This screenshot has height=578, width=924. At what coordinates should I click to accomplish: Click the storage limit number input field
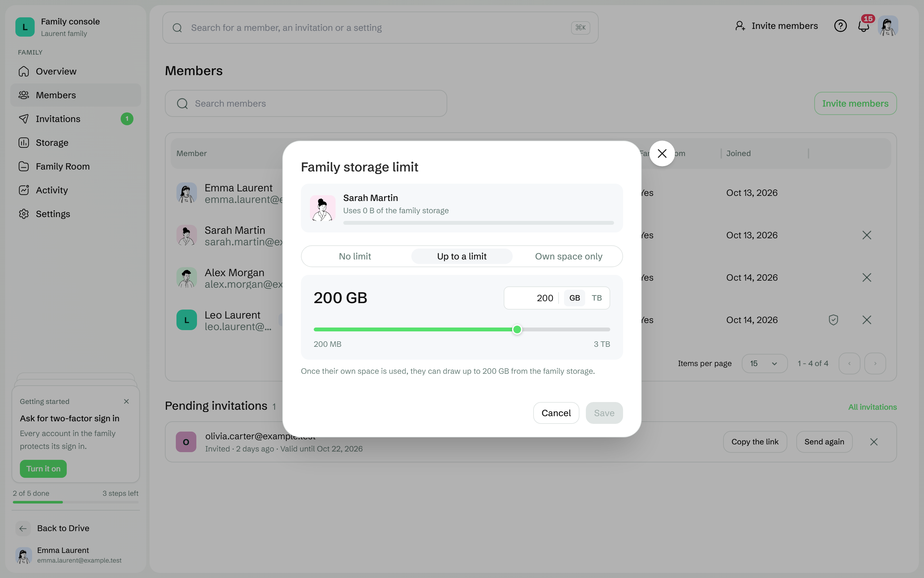(532, 298)
